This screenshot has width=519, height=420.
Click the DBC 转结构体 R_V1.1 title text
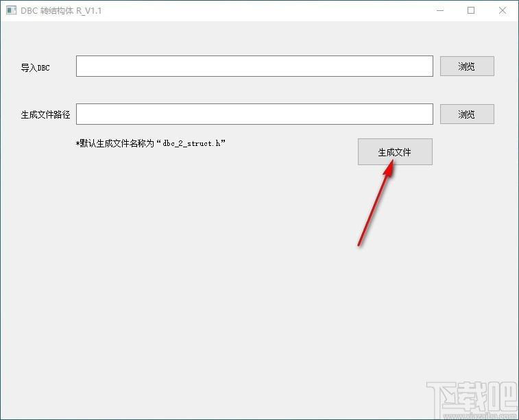tap(61, 10)
